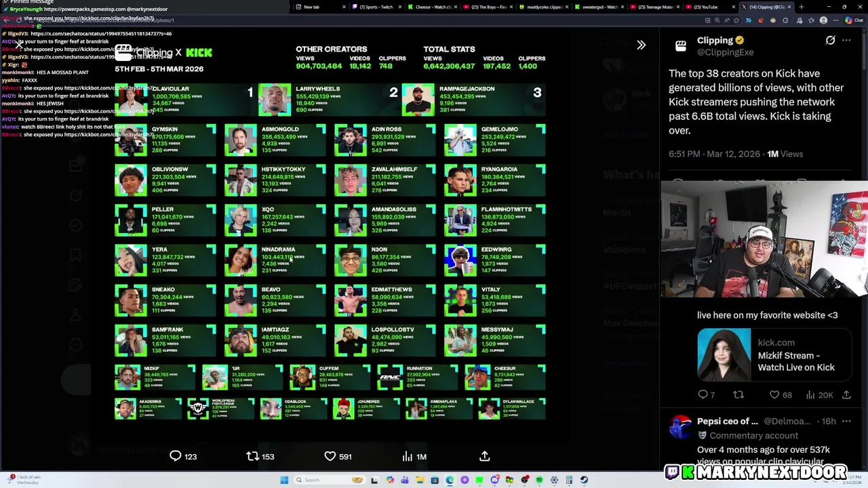The height and width of the screenshot is (488, 868).
Task: Open the kick.com Mizkif Stream link card
Action: pyautogui.click(x=775, y=354)
